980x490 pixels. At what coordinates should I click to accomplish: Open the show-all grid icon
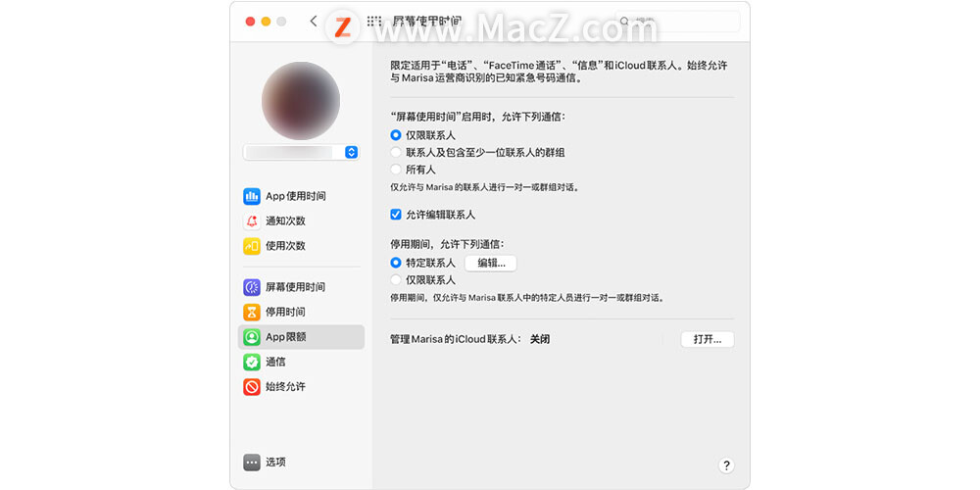373,22
